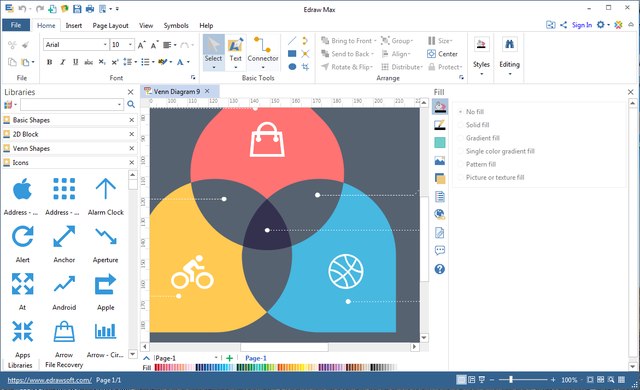
Task: Switch to the Page Layout tab
Action: pyautogui.click(x=110, y=25)
